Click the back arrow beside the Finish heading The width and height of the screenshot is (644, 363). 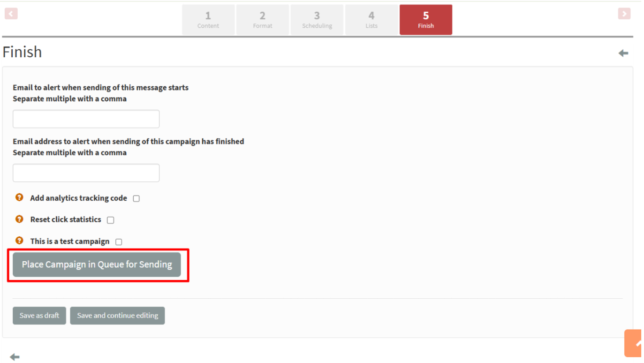pyautogui.click(x=623, y=53)
